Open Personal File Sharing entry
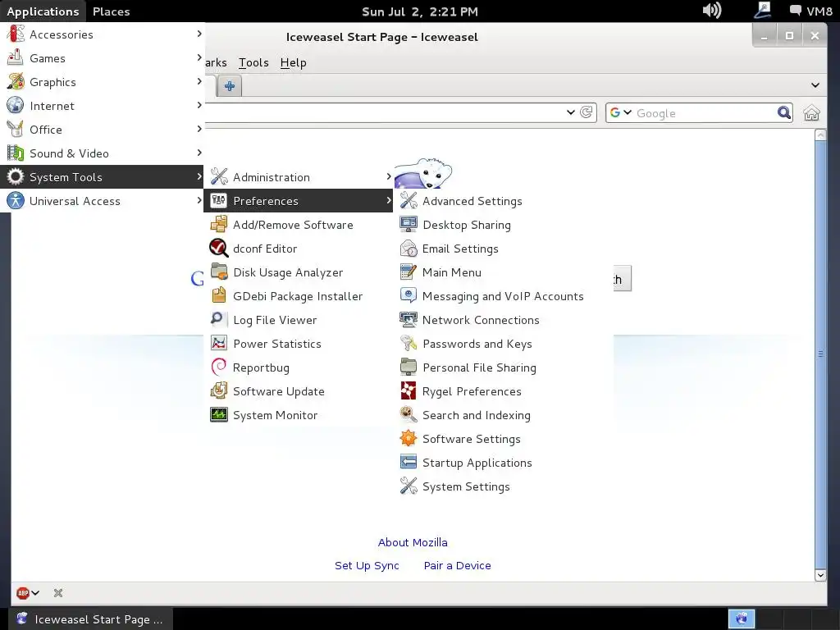This screenshot has width=840, height=630. point(503,367)
